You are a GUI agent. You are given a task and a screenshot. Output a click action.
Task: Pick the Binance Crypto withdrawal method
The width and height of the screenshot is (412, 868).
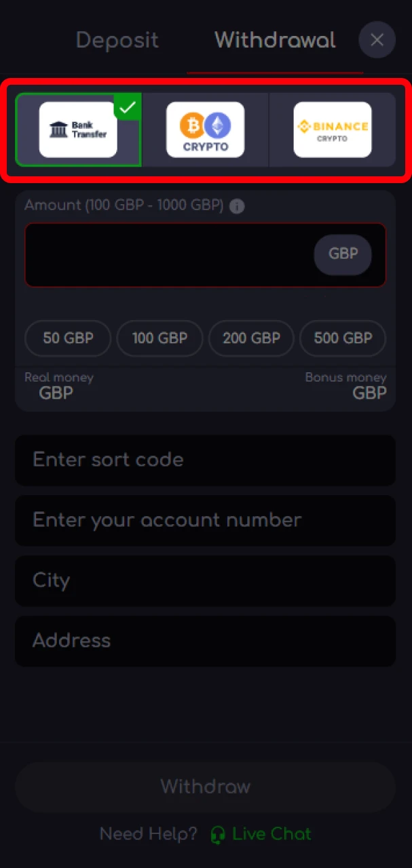(332, 130)
